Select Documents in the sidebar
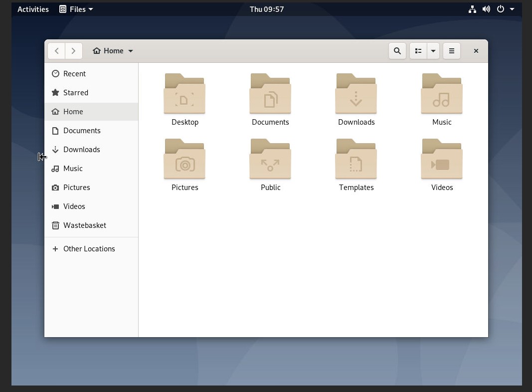 [91, 131]
